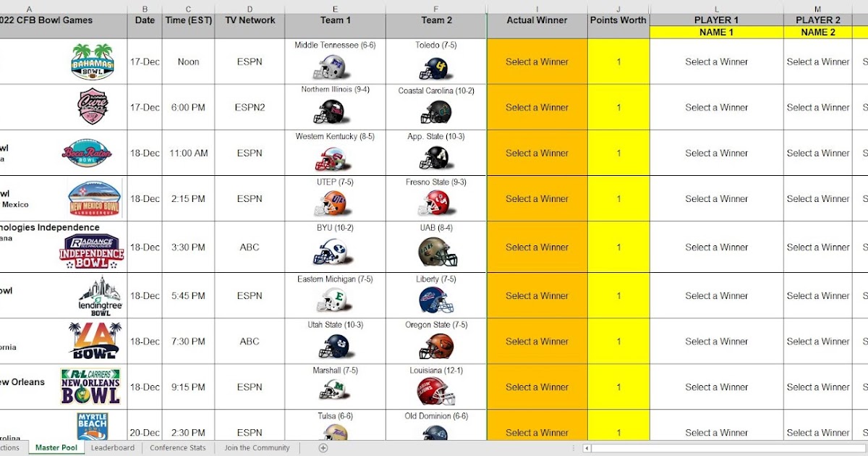Click the add new sheet plus button
This screenshot has height=456, width=868.
click(323, 447)
